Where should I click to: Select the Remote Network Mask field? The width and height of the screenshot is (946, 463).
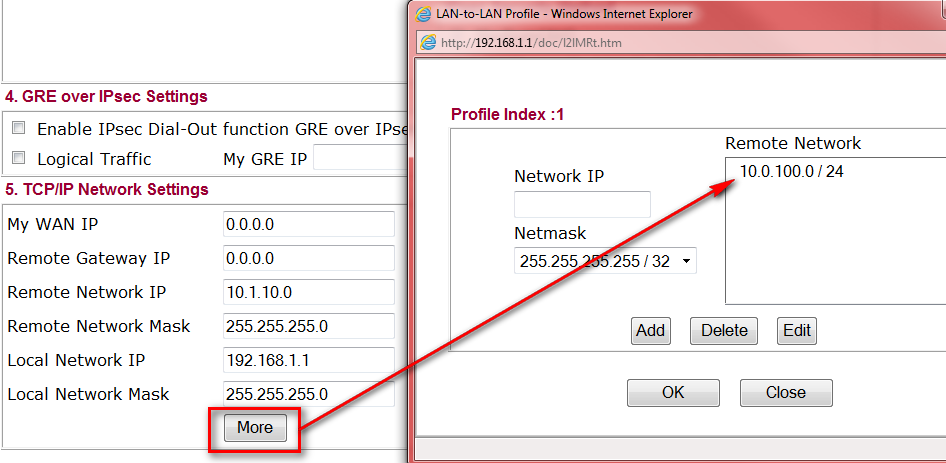point(308,327)
